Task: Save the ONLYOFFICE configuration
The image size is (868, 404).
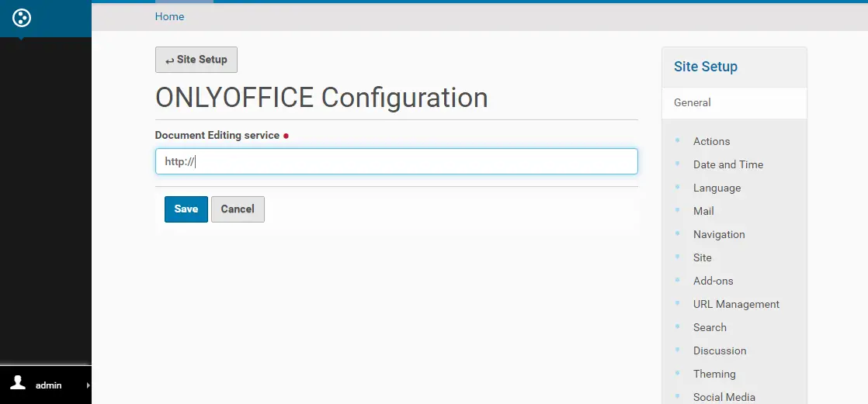Action: point(186,209)
